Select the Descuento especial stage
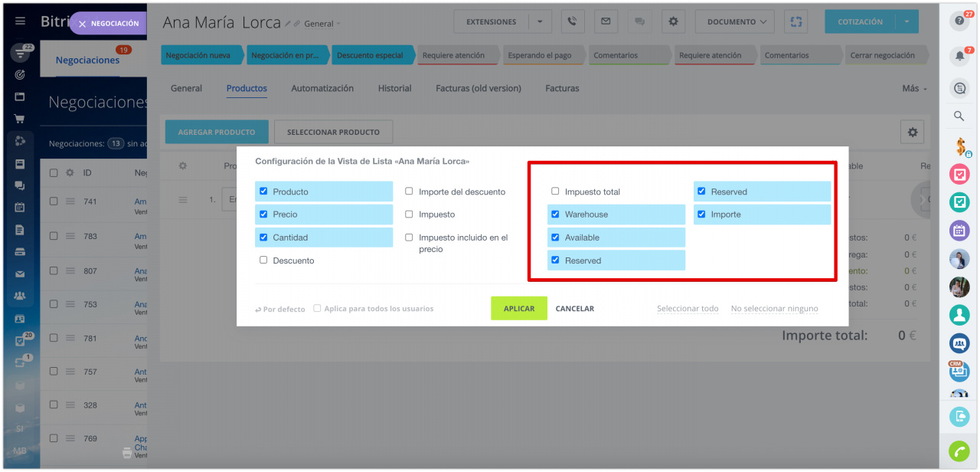The height and width of the screenshot is (472, 980). 372,55
